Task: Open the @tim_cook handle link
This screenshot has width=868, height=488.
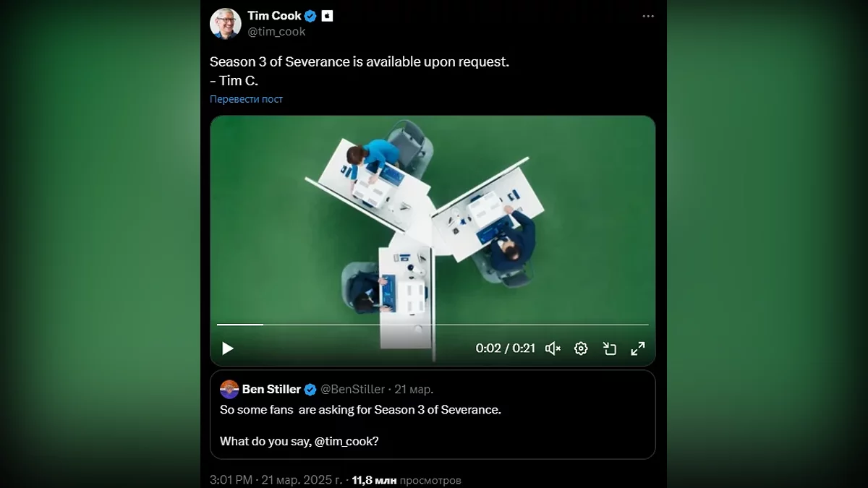Action: point(276,32)
